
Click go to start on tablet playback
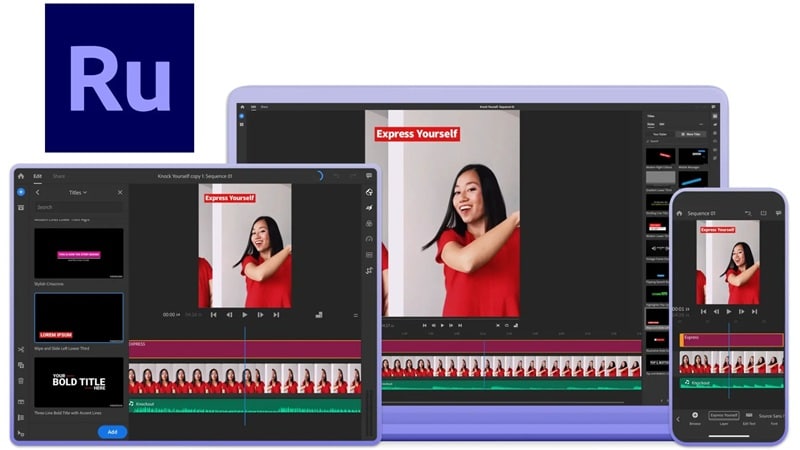(x=214, y=315)
